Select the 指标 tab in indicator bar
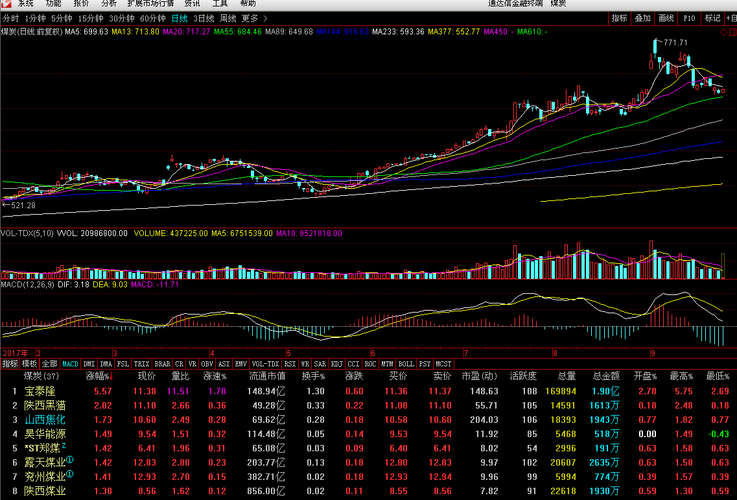Viewport: 737px width, 500px height. pos(10,364)
